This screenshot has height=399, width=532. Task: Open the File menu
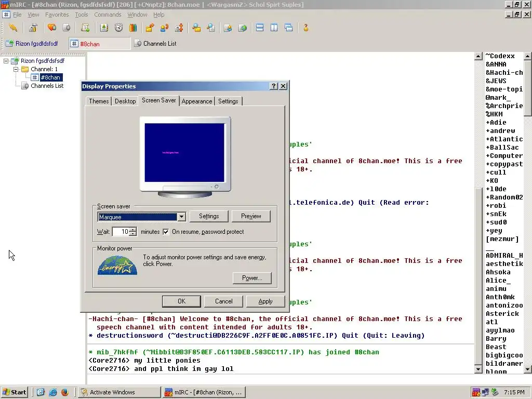click(17, 15)
